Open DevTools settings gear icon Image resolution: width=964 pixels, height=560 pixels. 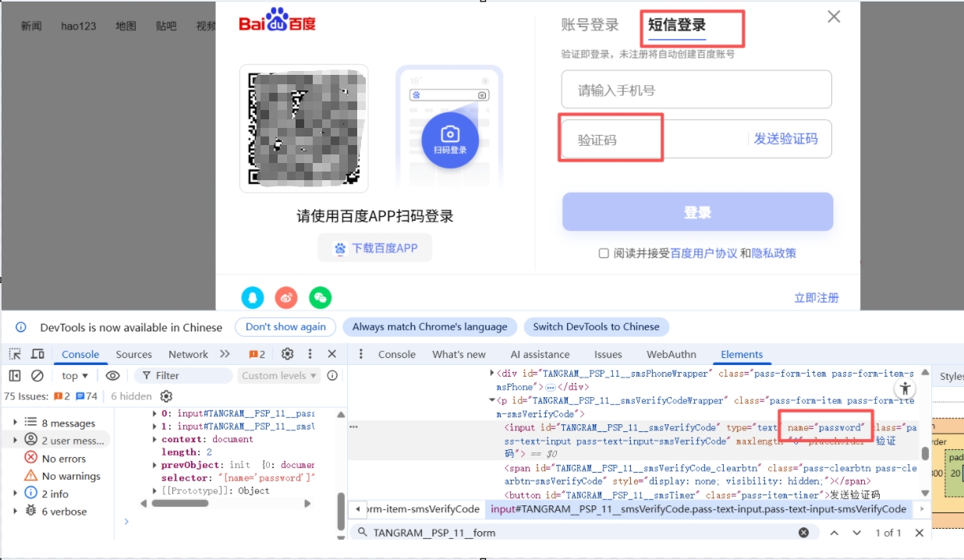(x=287, y=354)
